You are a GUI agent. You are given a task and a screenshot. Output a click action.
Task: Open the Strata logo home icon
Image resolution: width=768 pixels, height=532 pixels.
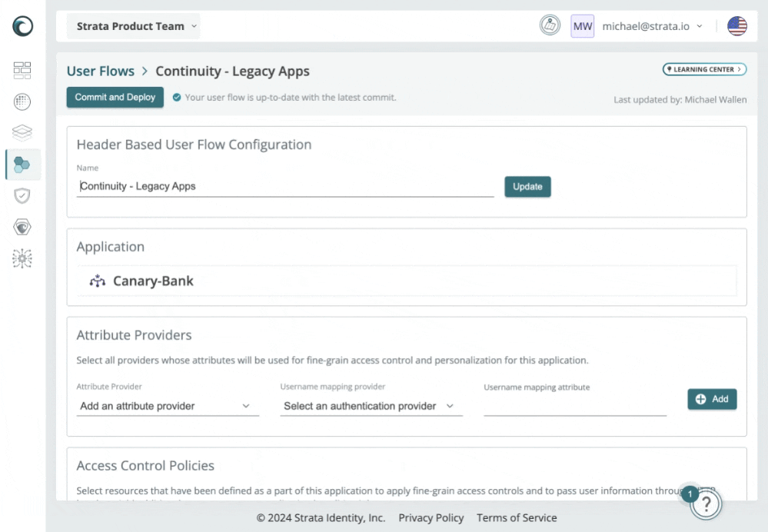point(22,26)
